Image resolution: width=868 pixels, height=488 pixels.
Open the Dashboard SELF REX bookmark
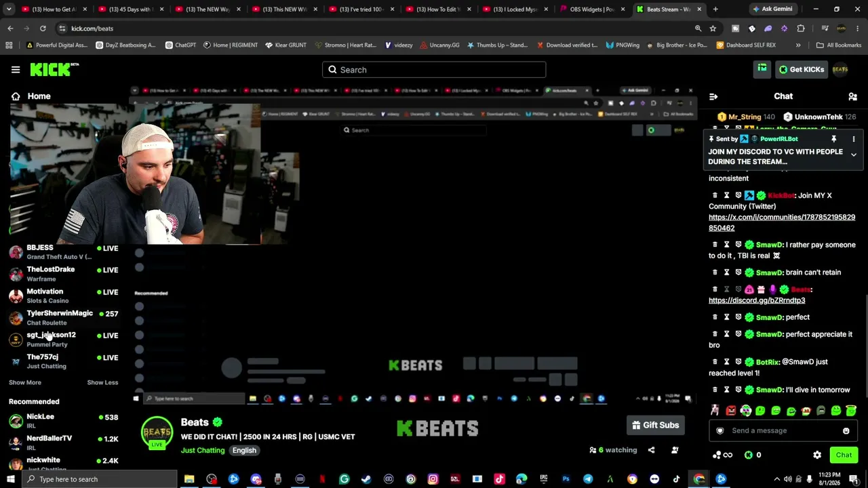pos(746,45)
